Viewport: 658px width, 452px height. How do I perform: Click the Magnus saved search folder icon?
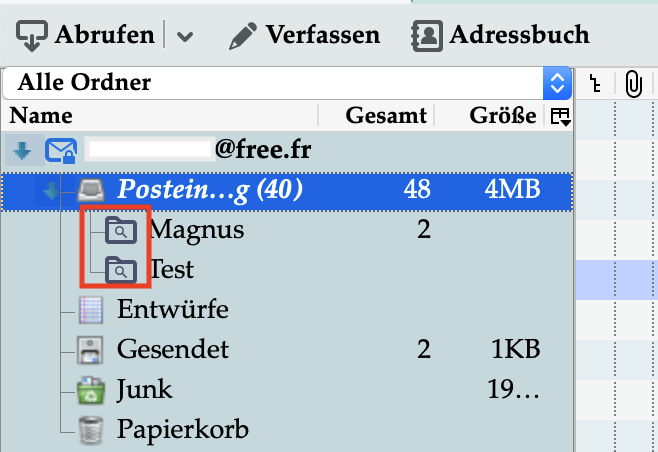pos(120,230)
